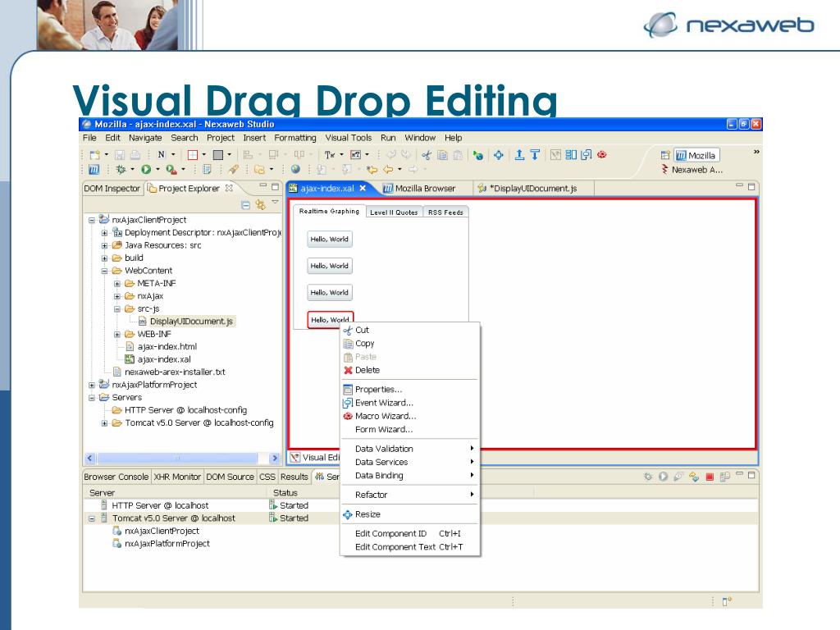Click the bold N toolbar icon
Screen dimensions: 840x630
(162, 155)
